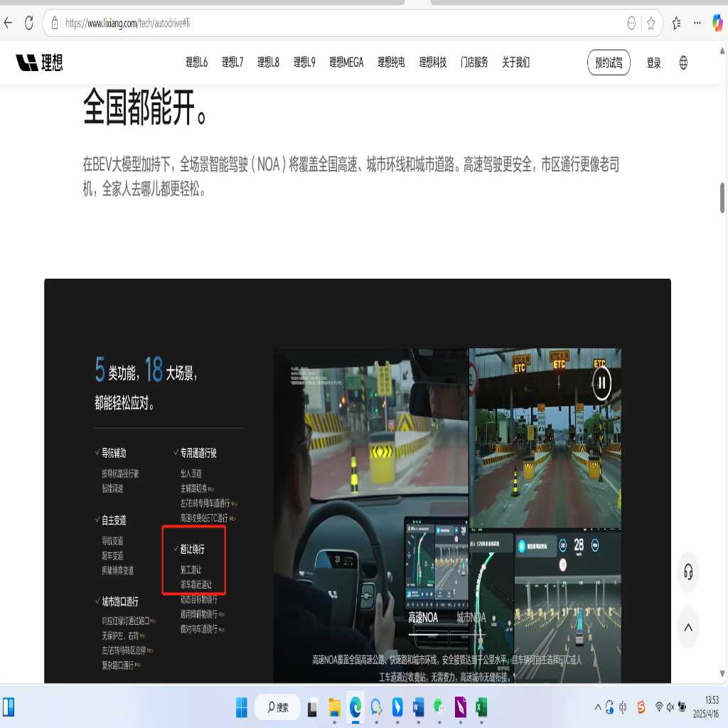Click the scrollbar up arrow
The width and height of the screenshot is (728, 728).
tap(722, 50)
